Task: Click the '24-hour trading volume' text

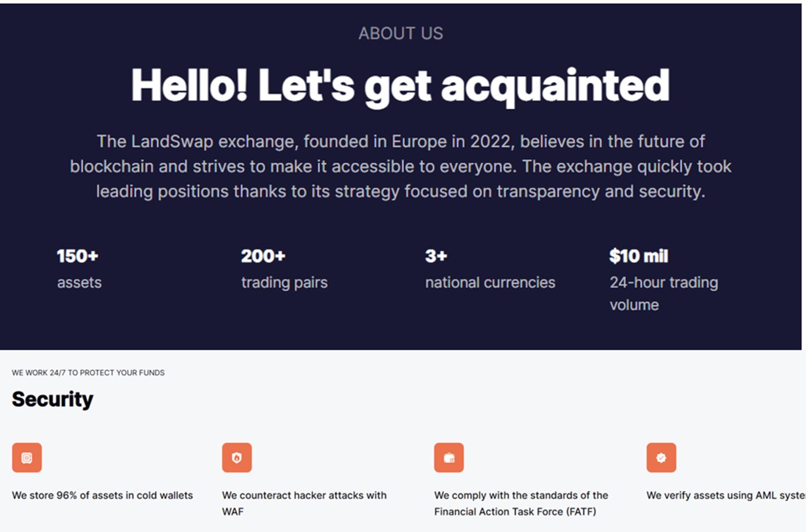Action: (664, 293)
